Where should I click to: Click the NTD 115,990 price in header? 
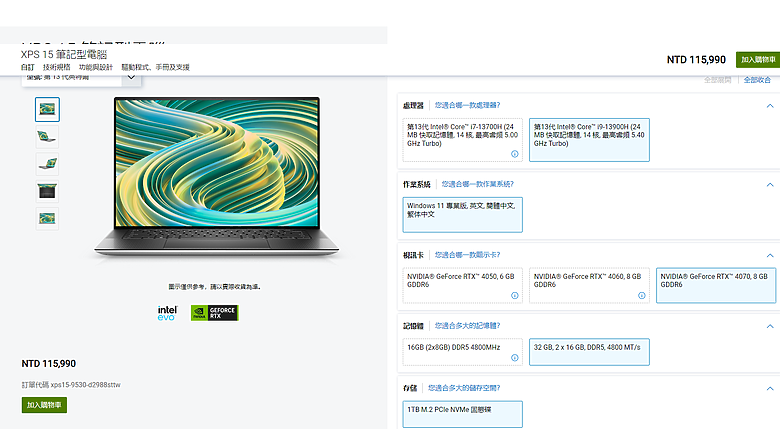tap(696, 60)
